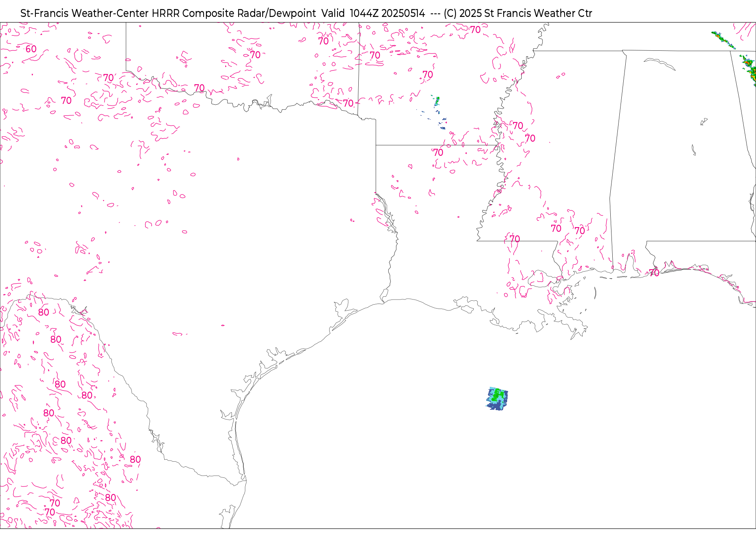
Task: Click 'HRRR Composite Radar/Dewpoint' in the title
Action: point(234,13)
